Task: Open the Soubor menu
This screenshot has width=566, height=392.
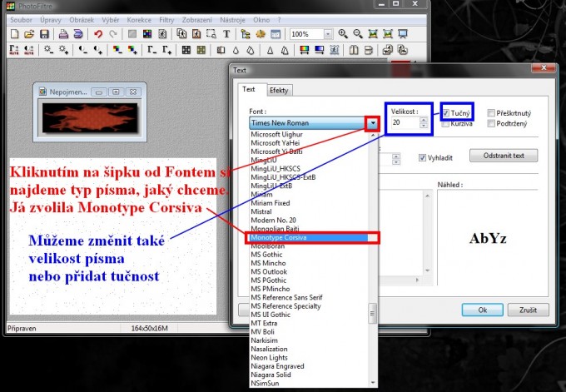Action: tap(21, 20)
